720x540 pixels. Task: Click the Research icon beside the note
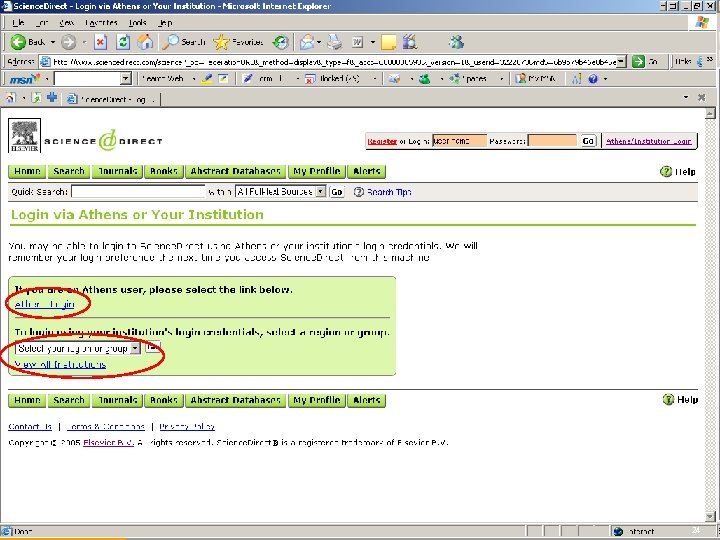coord(410,42)
